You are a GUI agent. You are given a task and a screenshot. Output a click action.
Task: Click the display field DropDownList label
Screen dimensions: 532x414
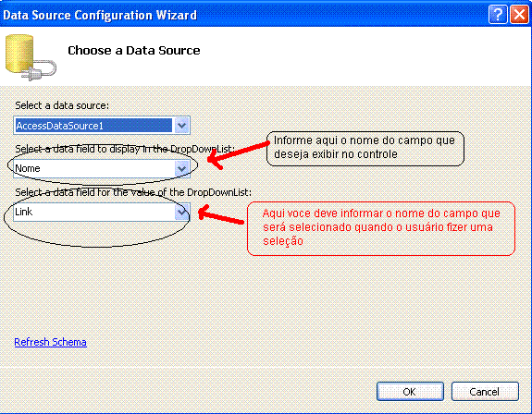coord(125,149)
